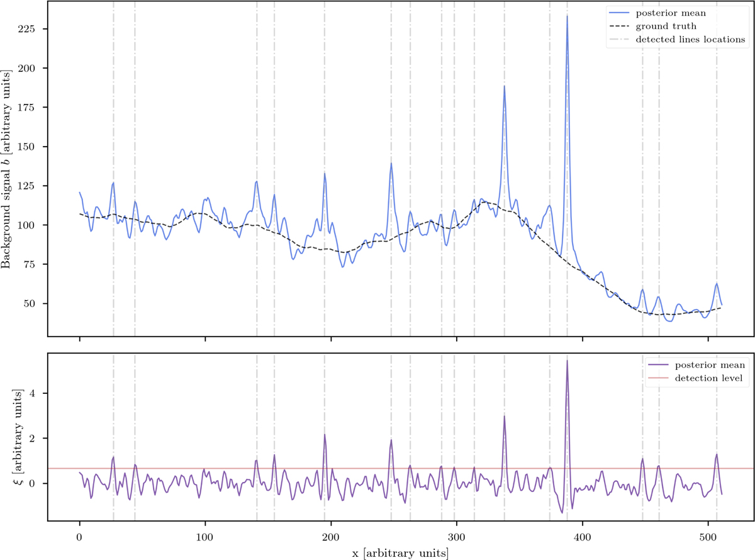This screenshot has height=560, width=755.
Task: Click the tallest blue peak in the top panel
Action: (x=567, y=18)
